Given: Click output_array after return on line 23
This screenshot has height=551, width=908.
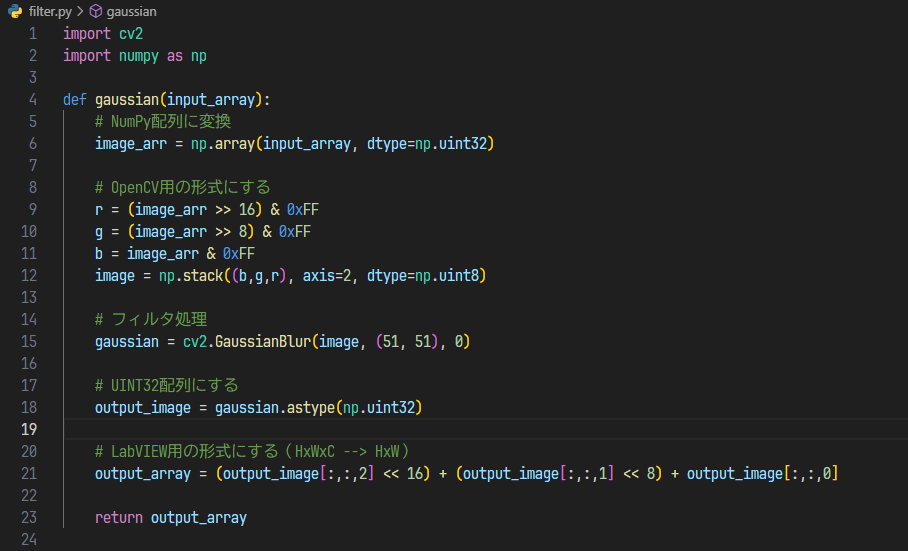Looking at the screenshot, I should (x=199, y=517).
